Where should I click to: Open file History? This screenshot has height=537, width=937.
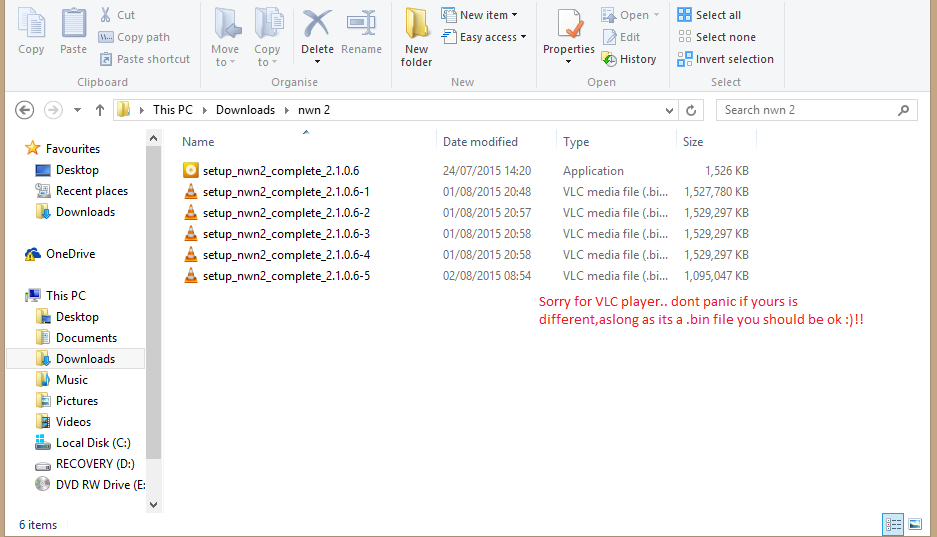(x=629, y=59)
